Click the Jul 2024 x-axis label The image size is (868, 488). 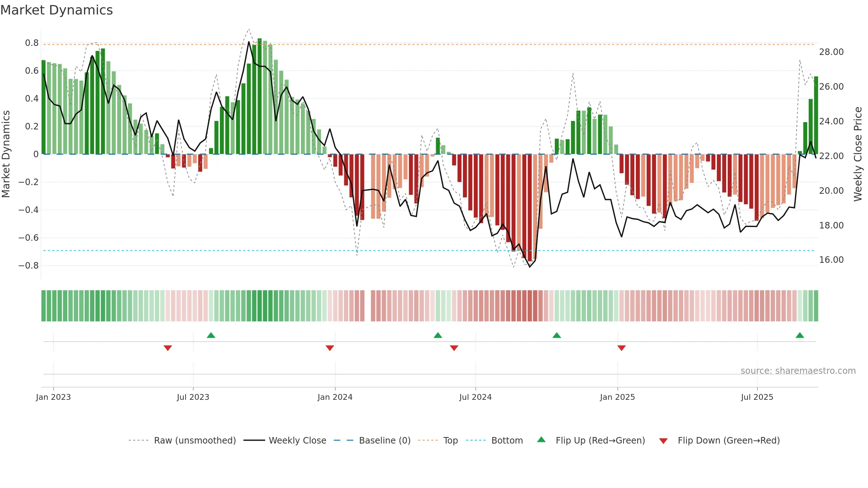coord(475,397)
